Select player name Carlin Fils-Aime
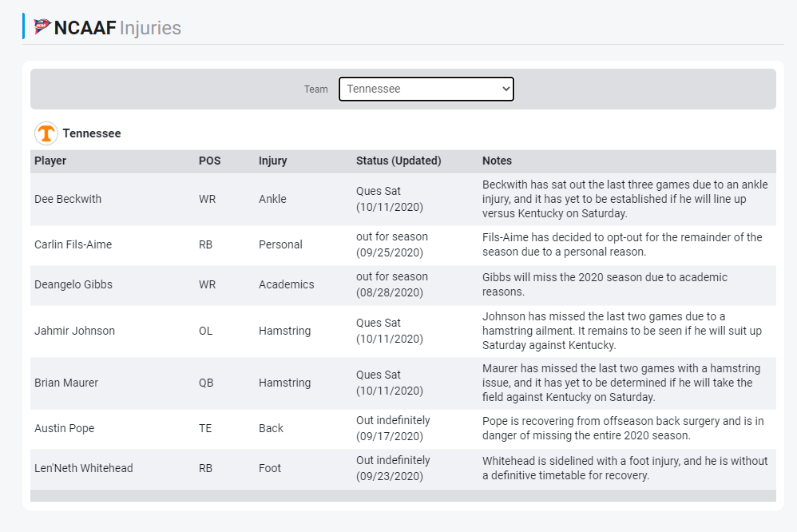The height and width of the screenshot is (532, 797). coord(73,244)
